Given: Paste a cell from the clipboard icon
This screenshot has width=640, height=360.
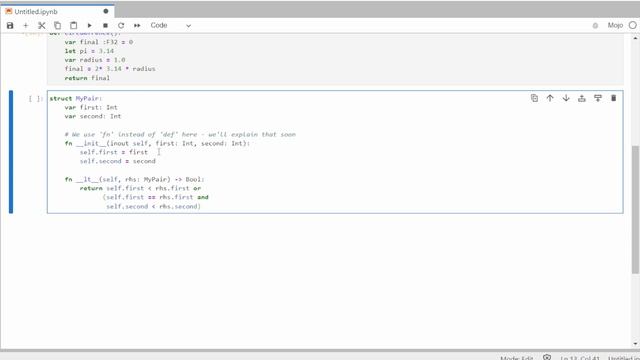Looking at the screenshot, I should pos(73,25).
